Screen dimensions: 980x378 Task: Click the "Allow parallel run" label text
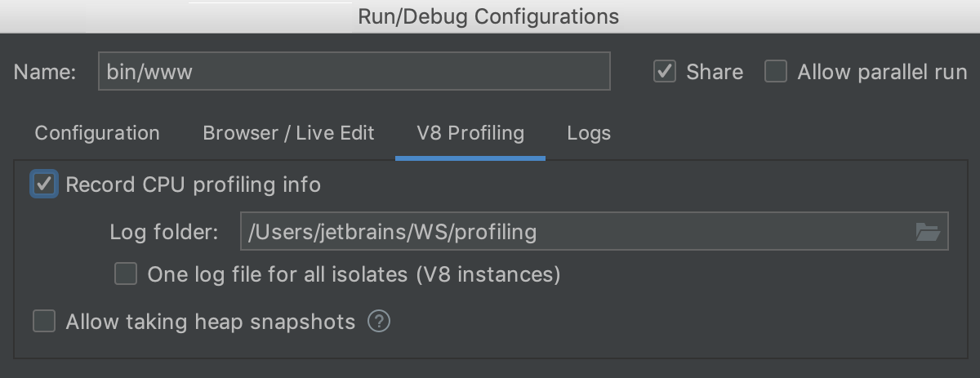click(882, 72)
